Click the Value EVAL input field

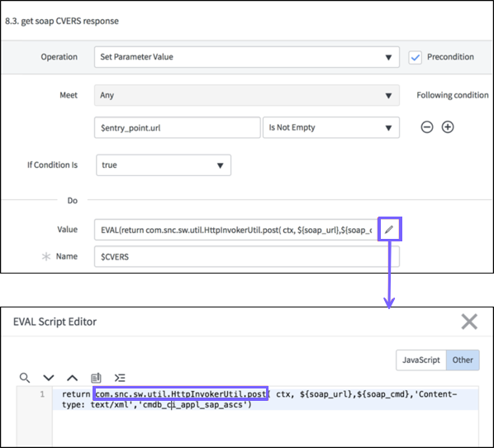click(236, 230)
